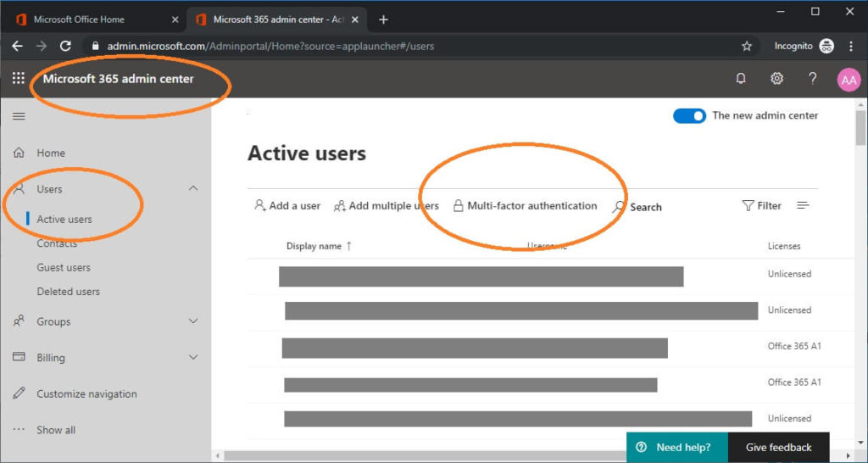Click the Users person icon
This screenshot has height=463, width=868.
[19, 188]
